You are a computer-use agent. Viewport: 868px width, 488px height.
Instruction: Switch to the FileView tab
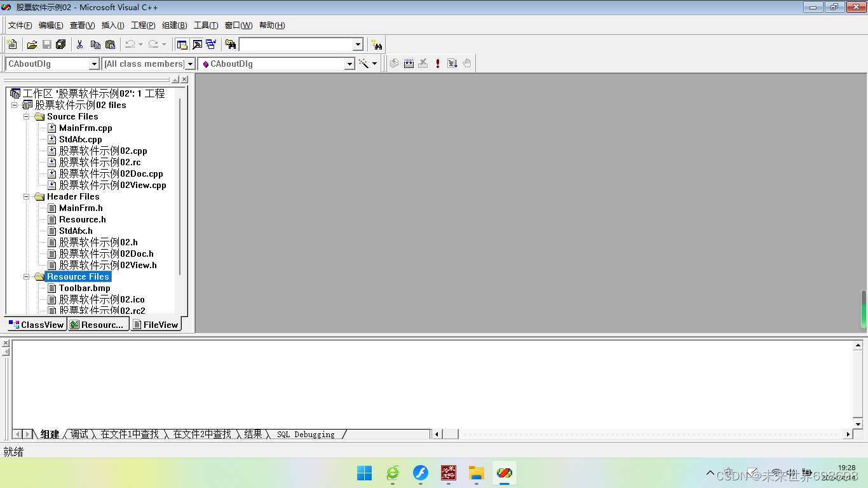point(156,325)
